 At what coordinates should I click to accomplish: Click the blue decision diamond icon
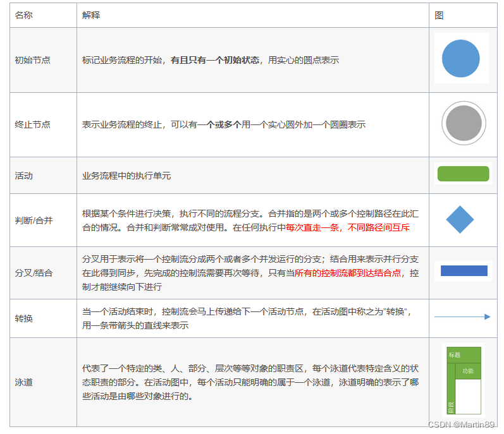click(x=460, y=220)
